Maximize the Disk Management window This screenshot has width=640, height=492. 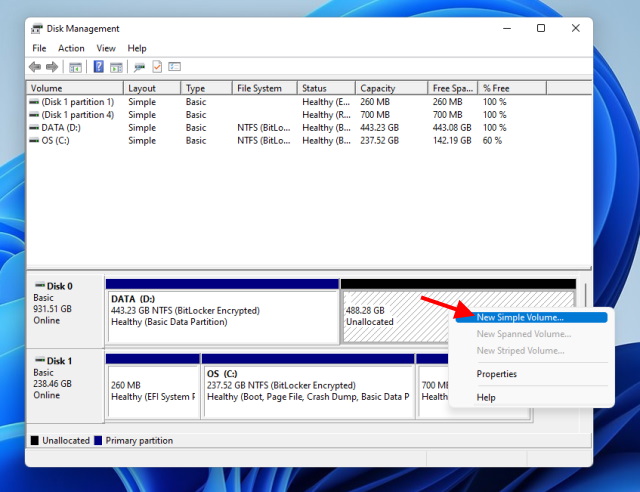541,28
